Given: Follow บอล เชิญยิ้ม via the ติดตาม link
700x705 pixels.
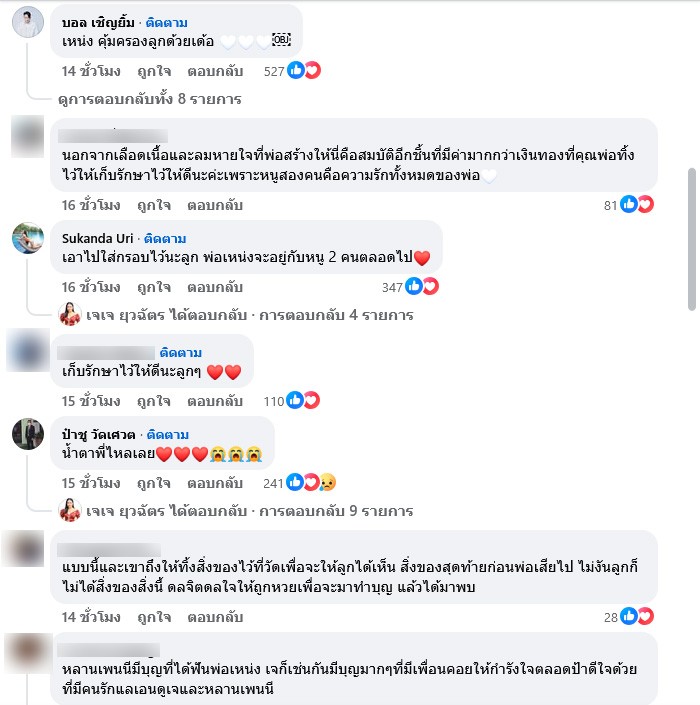Looking at the screenshot, I should pos(167,22).
